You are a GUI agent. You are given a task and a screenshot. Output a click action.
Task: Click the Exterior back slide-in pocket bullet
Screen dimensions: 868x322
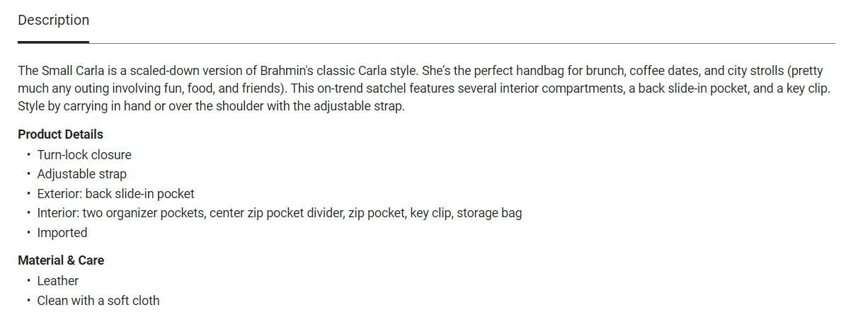115,194
